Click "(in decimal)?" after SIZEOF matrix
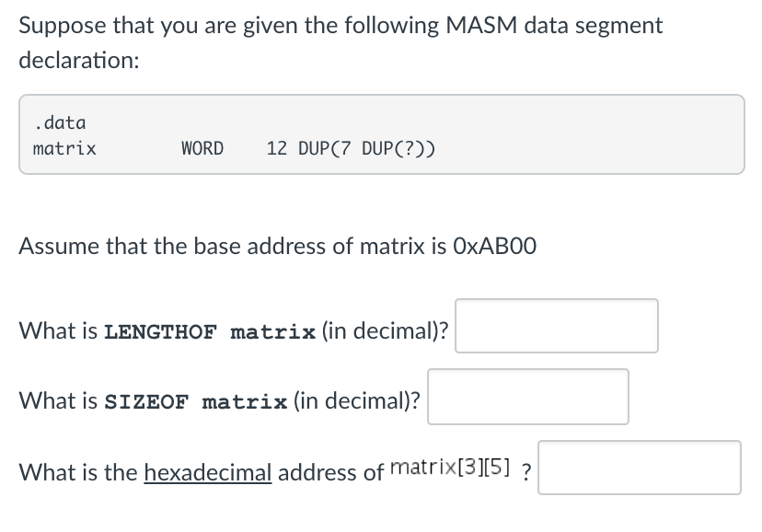The width and height of the screenshot is (762, 532). 357,401
